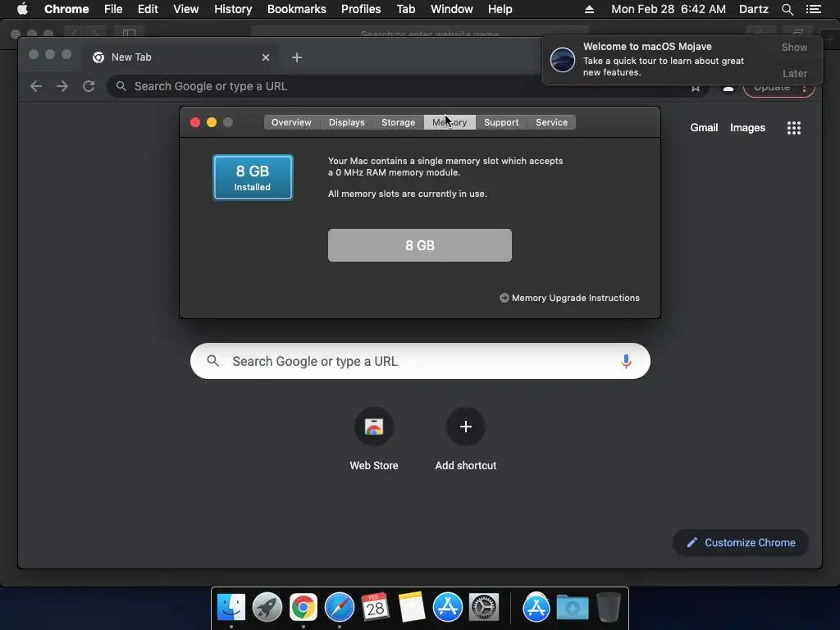840x630 pixels.
Task: Open Google apps grid icon
Action: click(794, 127)
